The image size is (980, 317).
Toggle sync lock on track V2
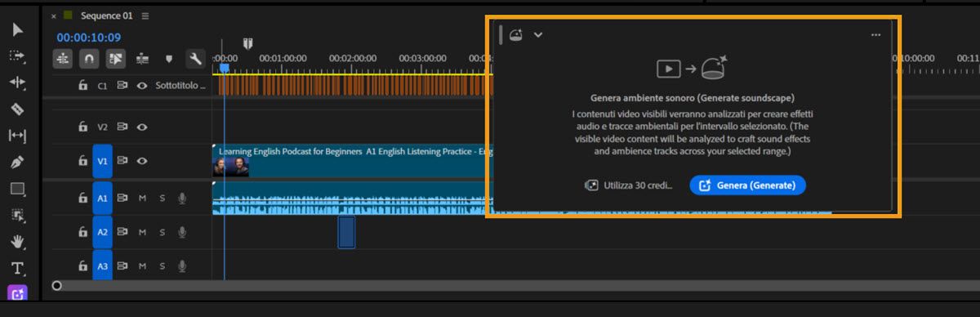122,127
